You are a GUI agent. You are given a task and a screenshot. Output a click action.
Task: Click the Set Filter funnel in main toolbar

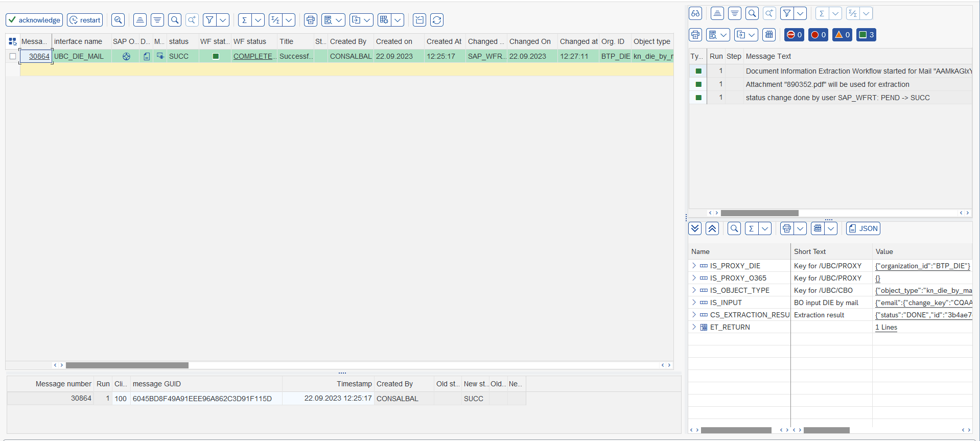(x=209, y=20)
